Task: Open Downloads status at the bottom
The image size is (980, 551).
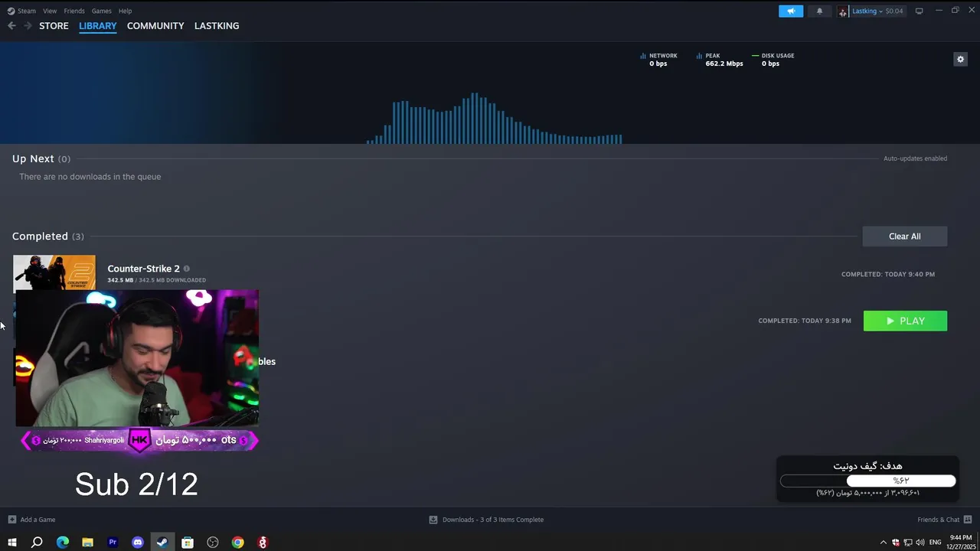Action: coord(486,520)
